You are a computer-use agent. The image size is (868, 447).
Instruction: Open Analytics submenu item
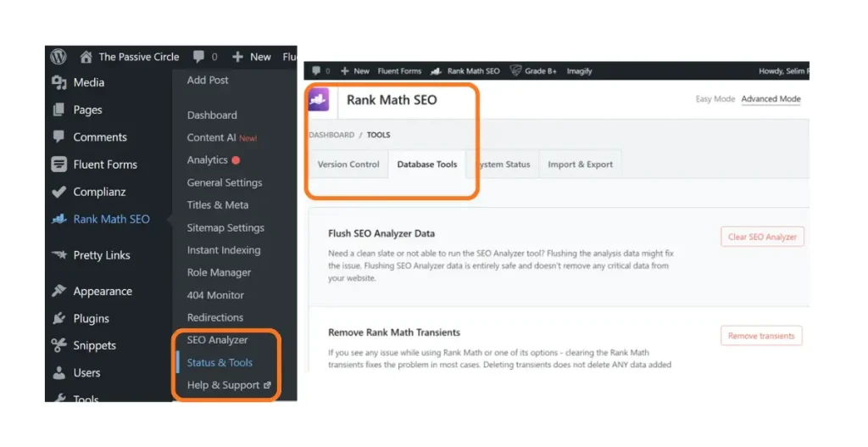pos(207,159)
